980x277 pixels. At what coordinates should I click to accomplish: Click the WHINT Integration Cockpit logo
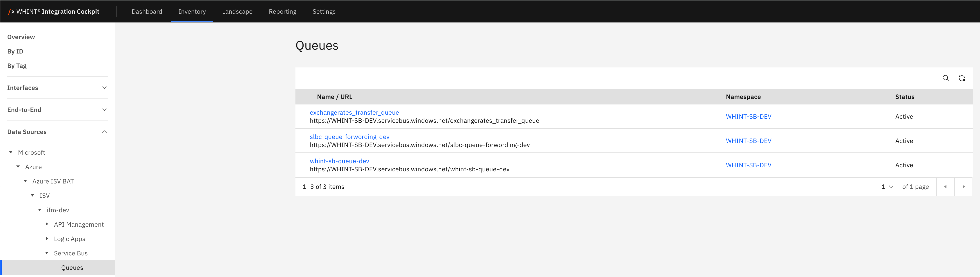click(54, 11)
